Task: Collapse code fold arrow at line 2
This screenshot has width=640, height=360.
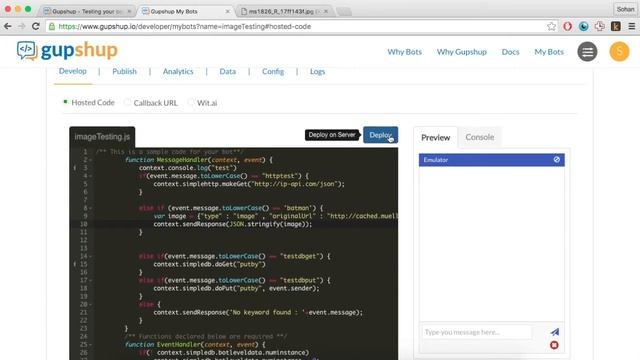Action: point(91,160)
